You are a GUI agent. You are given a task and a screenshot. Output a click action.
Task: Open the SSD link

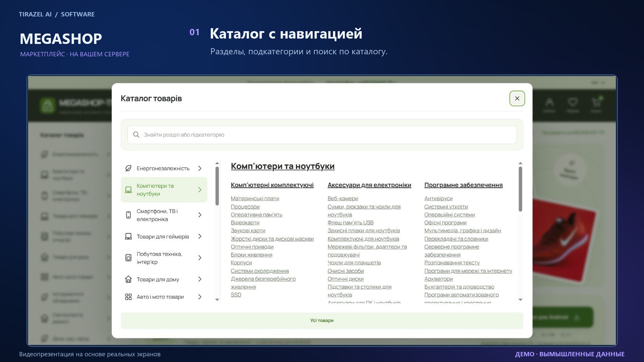coord(236,295)
